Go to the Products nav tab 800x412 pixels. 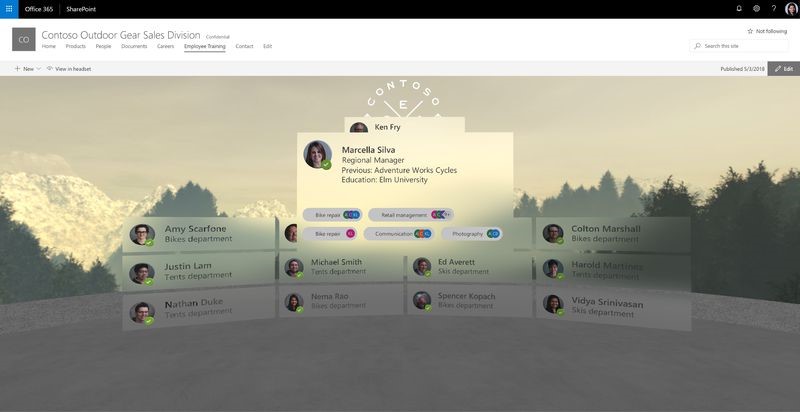point(76,46)
